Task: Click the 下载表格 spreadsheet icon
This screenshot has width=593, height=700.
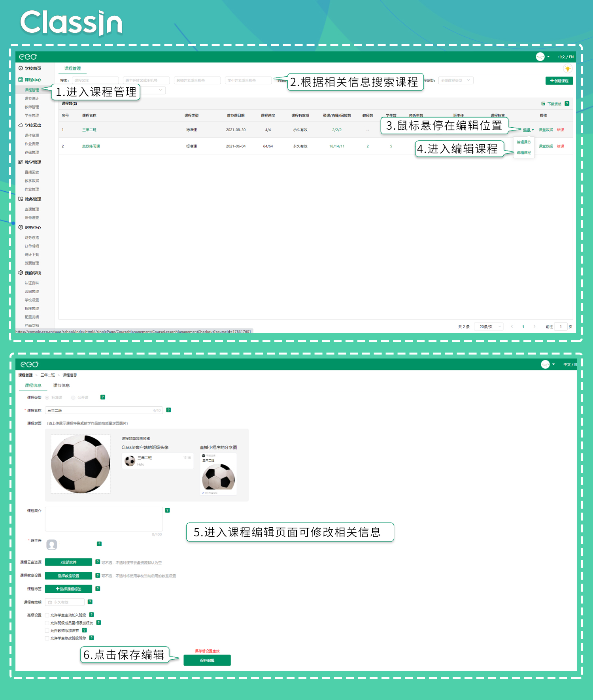Action: tap(543, 104)
